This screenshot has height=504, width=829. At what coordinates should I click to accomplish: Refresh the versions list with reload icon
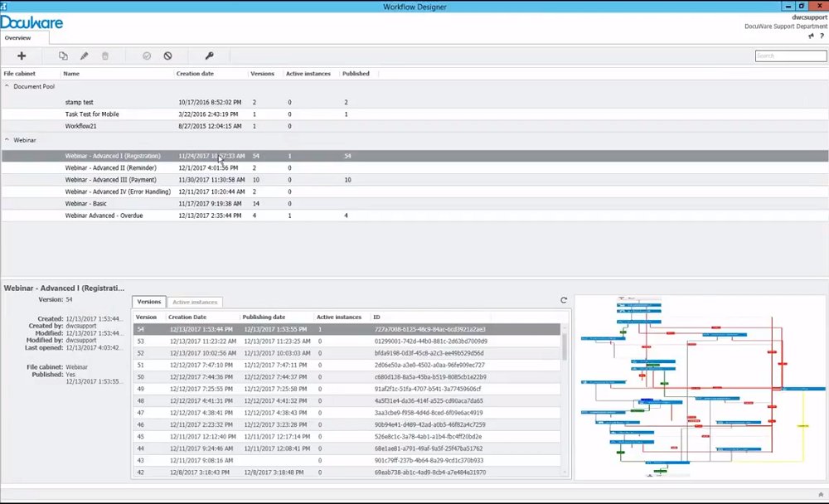click(564, 300)
